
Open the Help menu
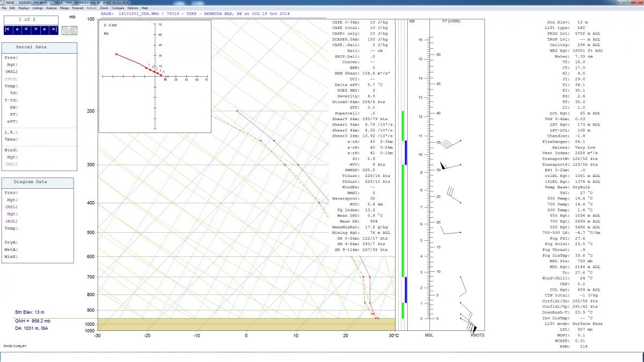coord(145,8)
